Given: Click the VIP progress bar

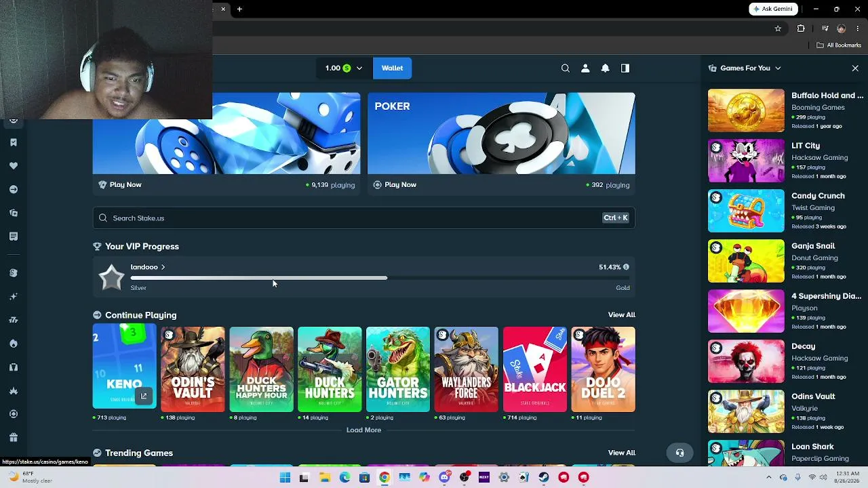Looking at the screenshot, I should [x=380, y=278].
